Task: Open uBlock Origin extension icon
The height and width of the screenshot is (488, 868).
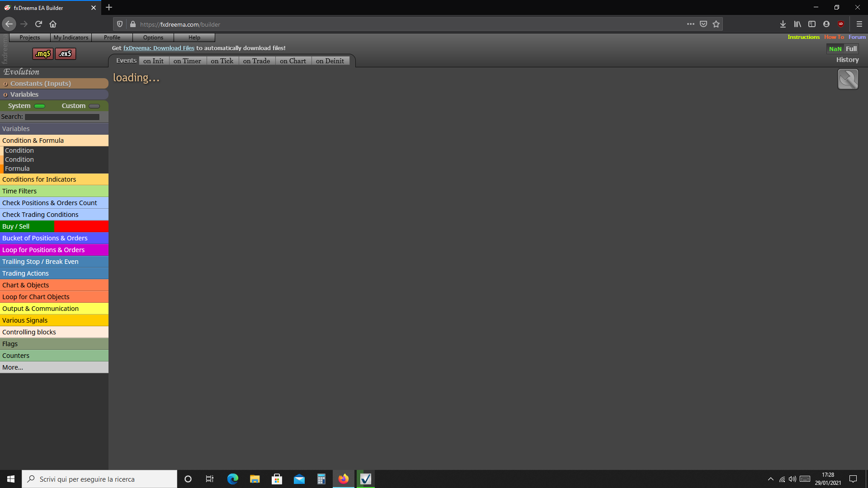Action: click(841, 24)
